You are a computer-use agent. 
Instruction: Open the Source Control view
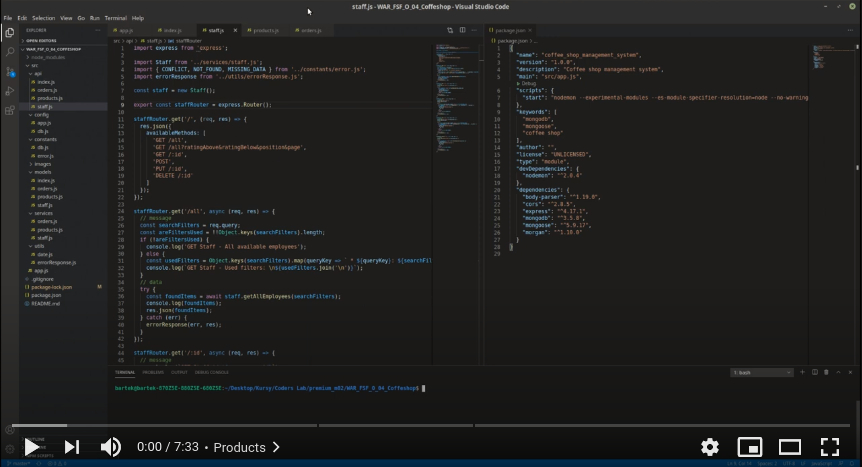pyautogui.click(x=9, y=72)
